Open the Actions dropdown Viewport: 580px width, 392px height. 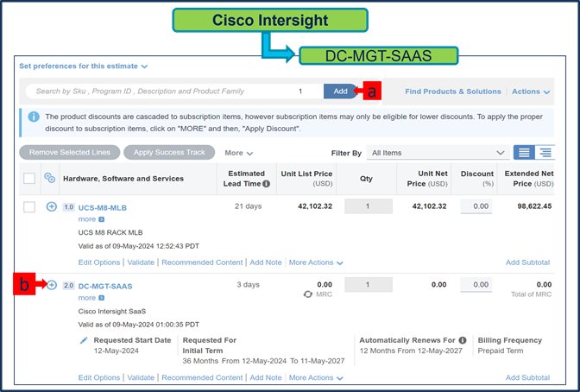(531, 92)
